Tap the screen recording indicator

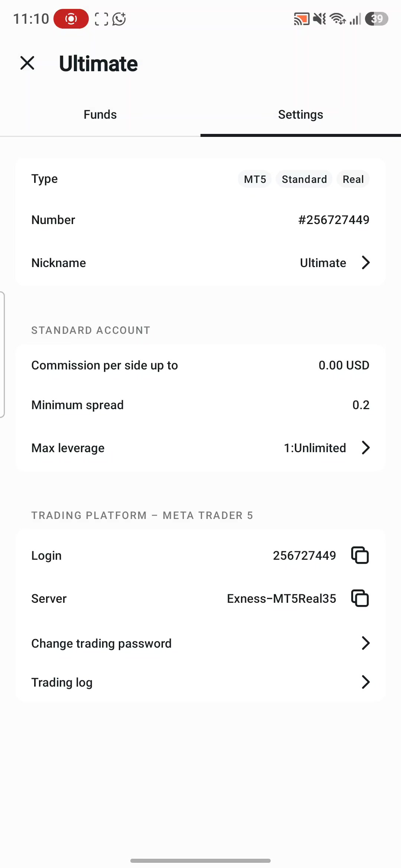coord(71,19)
